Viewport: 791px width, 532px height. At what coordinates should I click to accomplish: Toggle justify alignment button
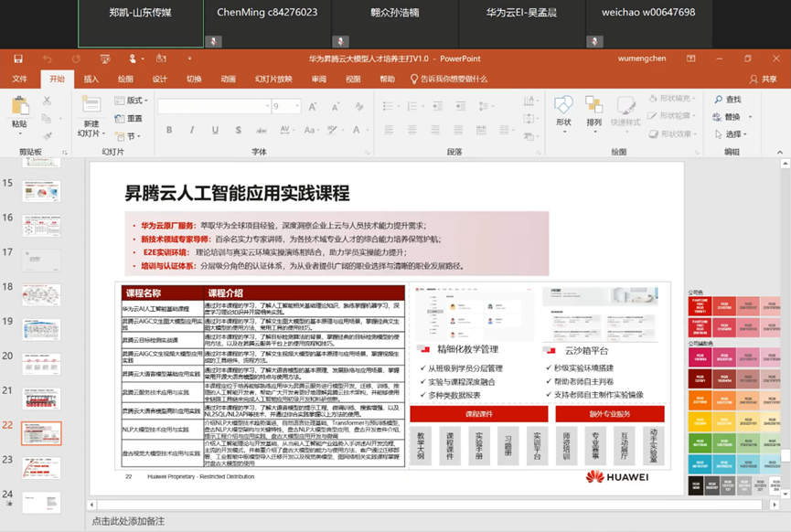coord(458,130)
